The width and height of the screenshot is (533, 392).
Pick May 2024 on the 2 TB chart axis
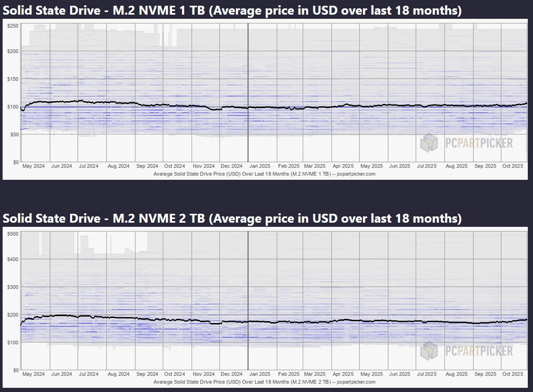tap(33, 374)
